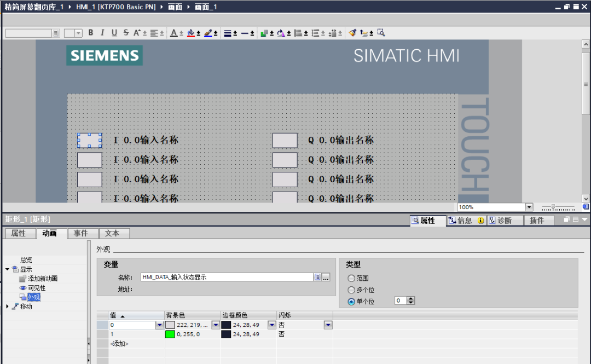Viewport: 591px width, 364px height.
Task: Click the green background swatch in row 1
Action: [x=170, y=334]
